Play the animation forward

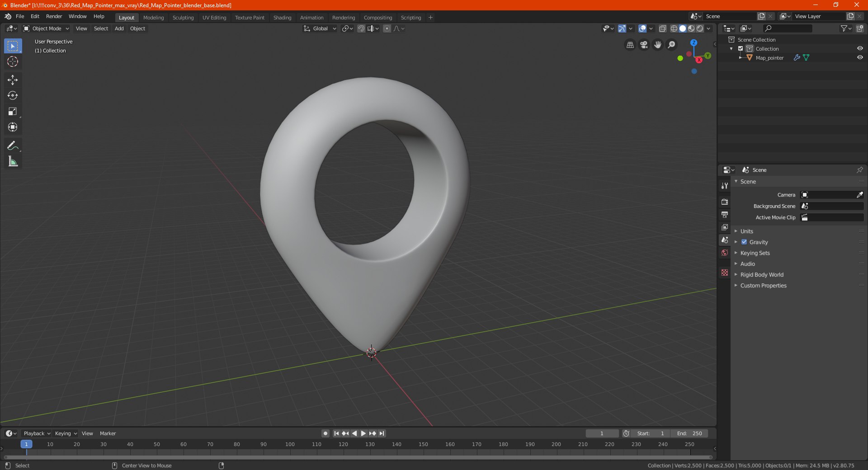tap(363, 433)
